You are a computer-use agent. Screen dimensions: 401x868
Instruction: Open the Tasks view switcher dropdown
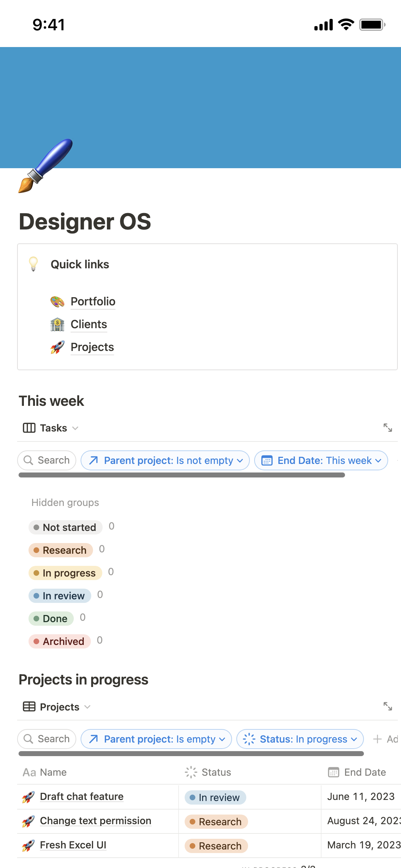pyautogui.click(x=51, y=428)
